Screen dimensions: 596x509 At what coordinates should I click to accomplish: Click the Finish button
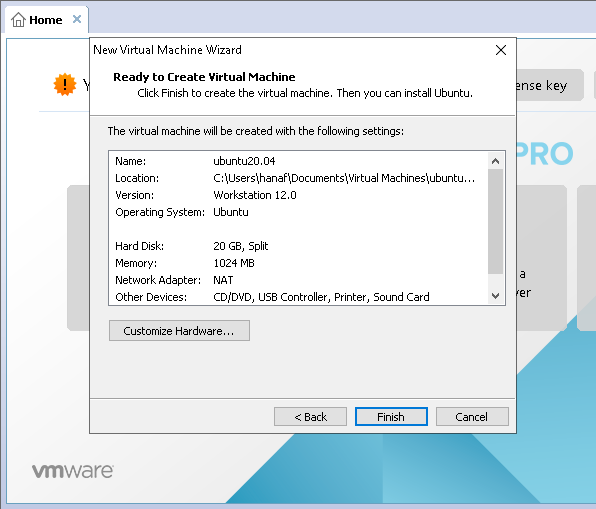(x=391, y=417)
